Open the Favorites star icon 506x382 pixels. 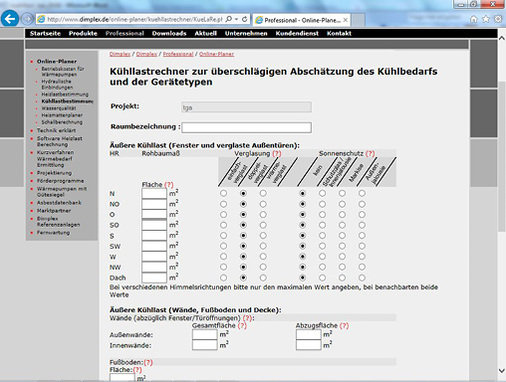click(486, 19)
